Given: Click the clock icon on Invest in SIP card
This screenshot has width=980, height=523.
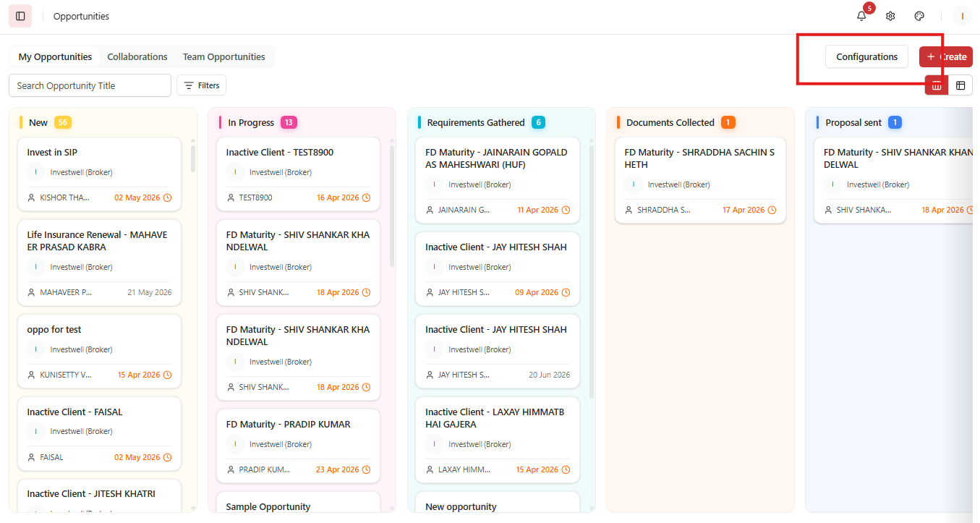Looking at the screenshot, I should pos(168,197).
